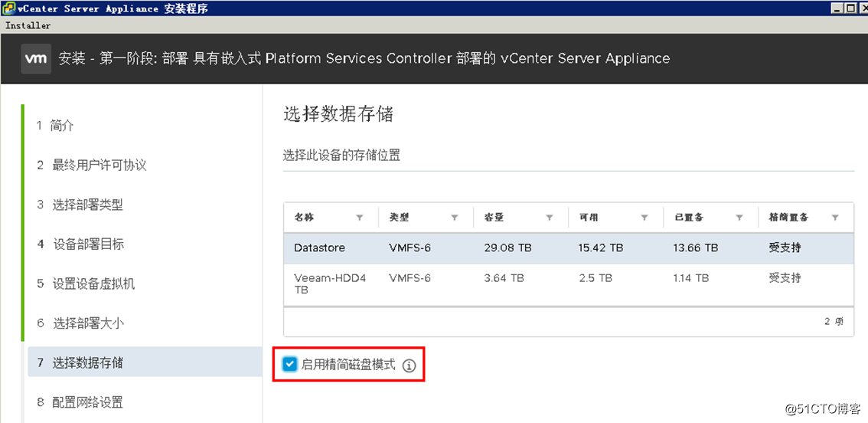
Task: Click the 29.08 TB capacity cell
Action: [507, 248]
